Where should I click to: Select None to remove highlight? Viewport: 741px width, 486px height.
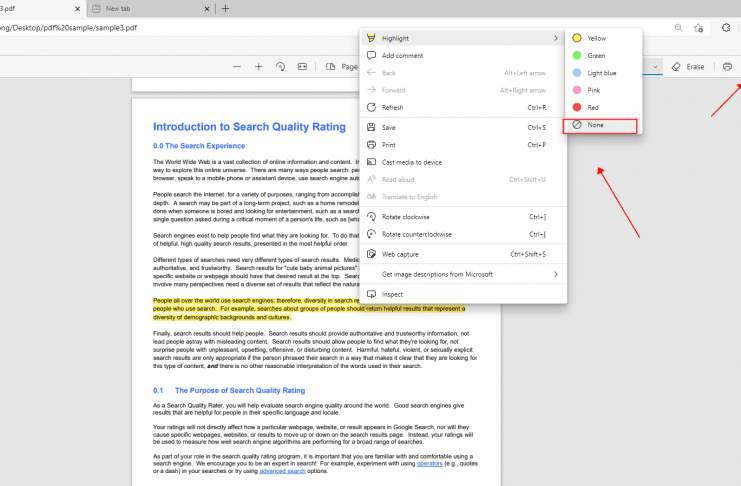click(600, 125)
